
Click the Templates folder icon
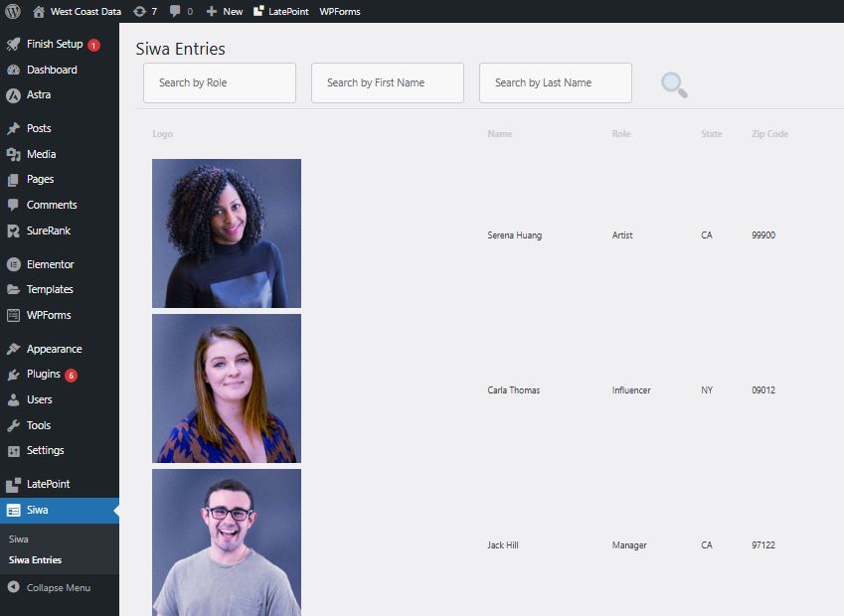tap(14, 289)
